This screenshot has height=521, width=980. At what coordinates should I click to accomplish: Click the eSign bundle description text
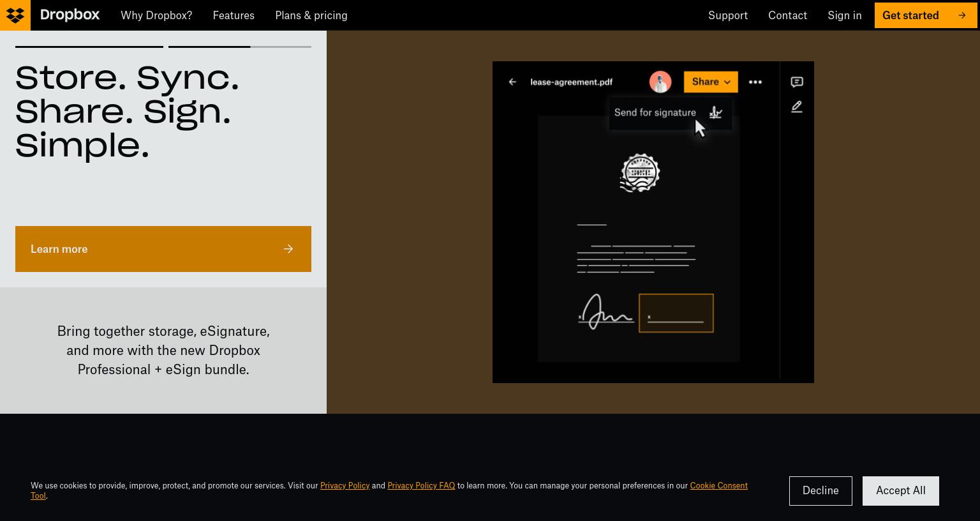(163, 351)
